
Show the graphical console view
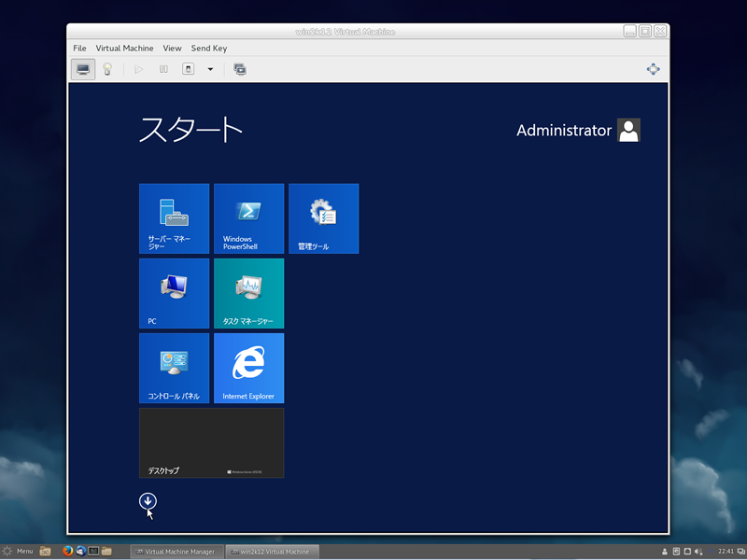(x=83, y=69)
